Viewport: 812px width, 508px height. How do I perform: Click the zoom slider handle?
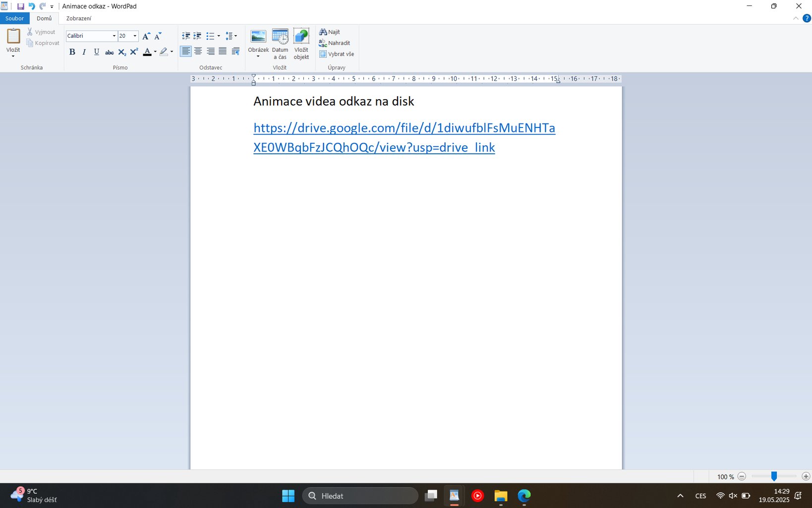774,476
